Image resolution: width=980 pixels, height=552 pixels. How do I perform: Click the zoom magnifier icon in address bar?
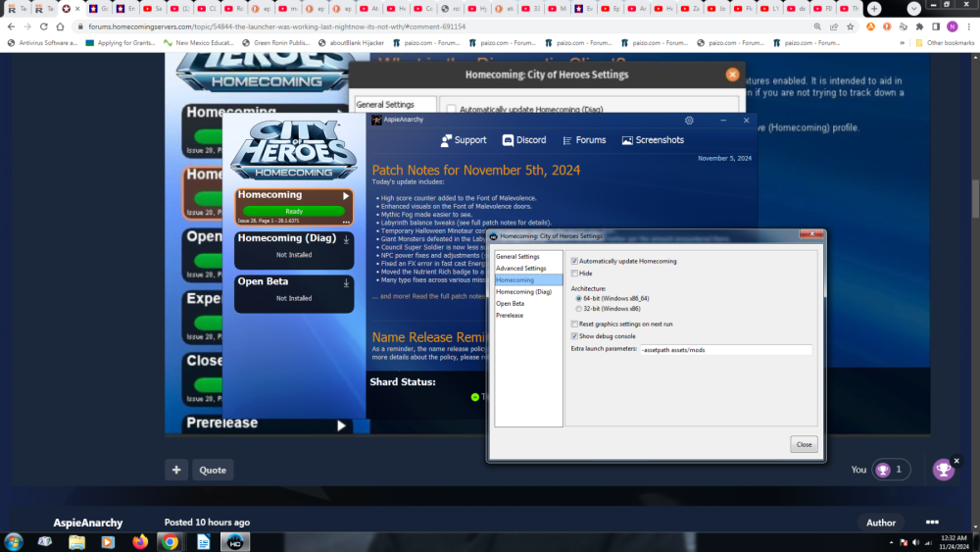coord(817,26)
